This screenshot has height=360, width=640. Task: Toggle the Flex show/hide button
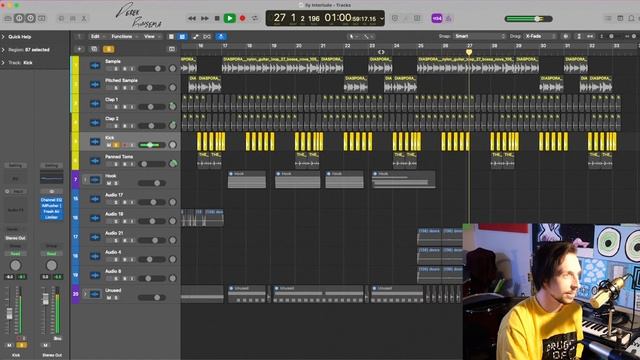207,37
